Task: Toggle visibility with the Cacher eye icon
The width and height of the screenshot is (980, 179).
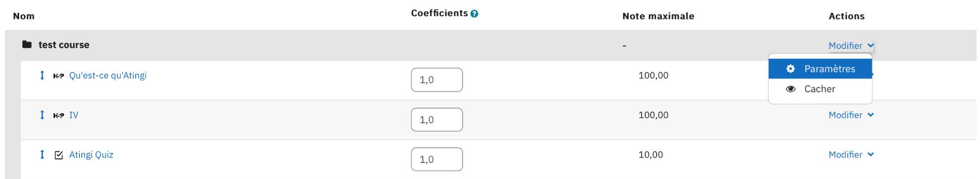Action: click(x=790, y=89)
